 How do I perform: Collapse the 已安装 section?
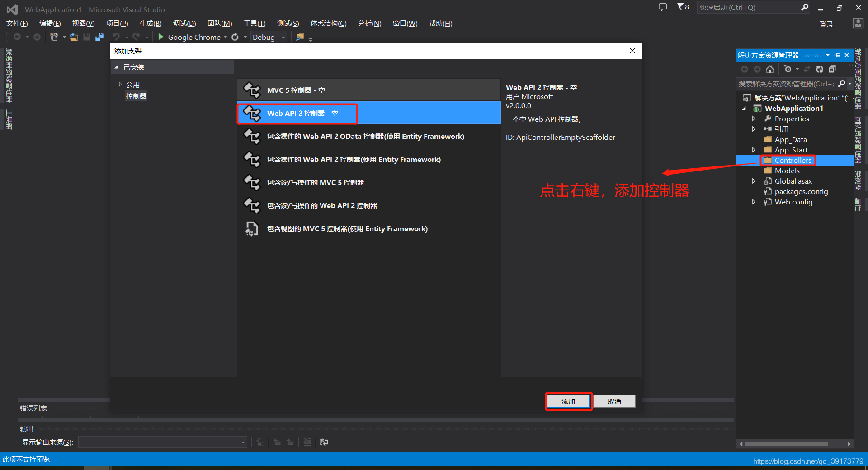(x=117, y=67)
